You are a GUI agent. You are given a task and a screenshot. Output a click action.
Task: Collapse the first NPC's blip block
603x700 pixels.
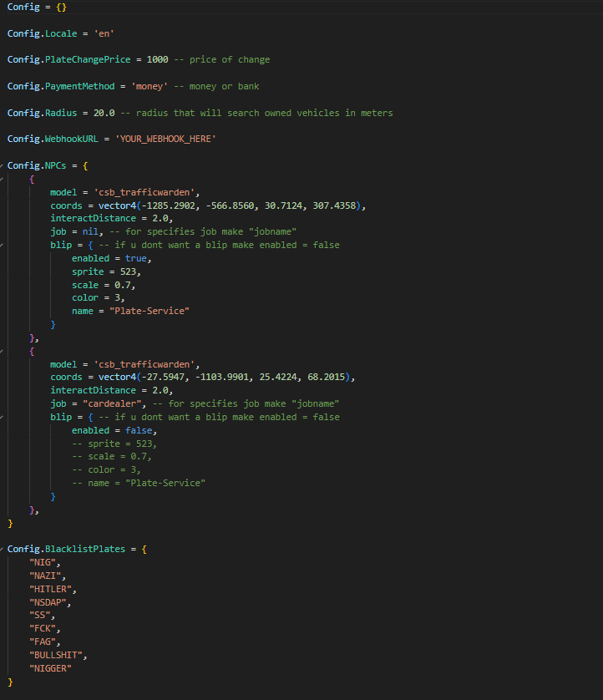pyautogui.click(x=3, y=246)
